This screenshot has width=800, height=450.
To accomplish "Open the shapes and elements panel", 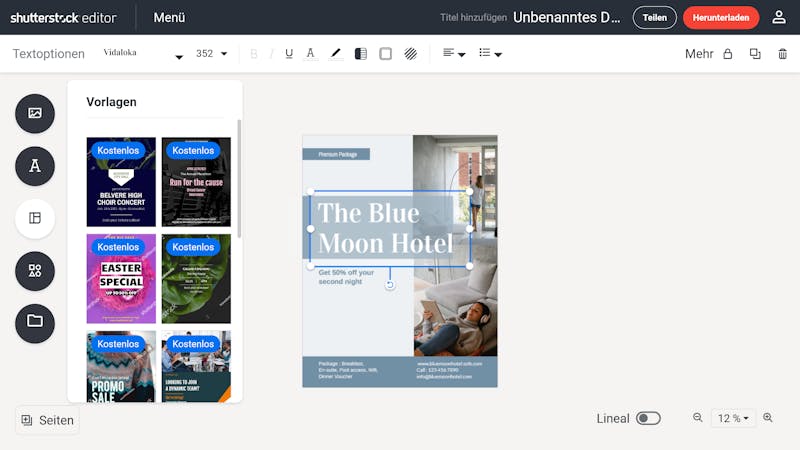I will tap(35, 271).
